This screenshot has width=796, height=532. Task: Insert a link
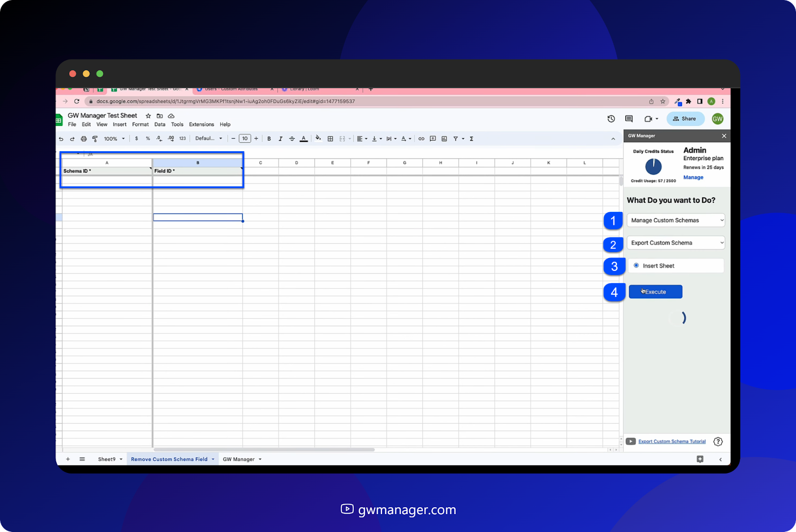421,139
